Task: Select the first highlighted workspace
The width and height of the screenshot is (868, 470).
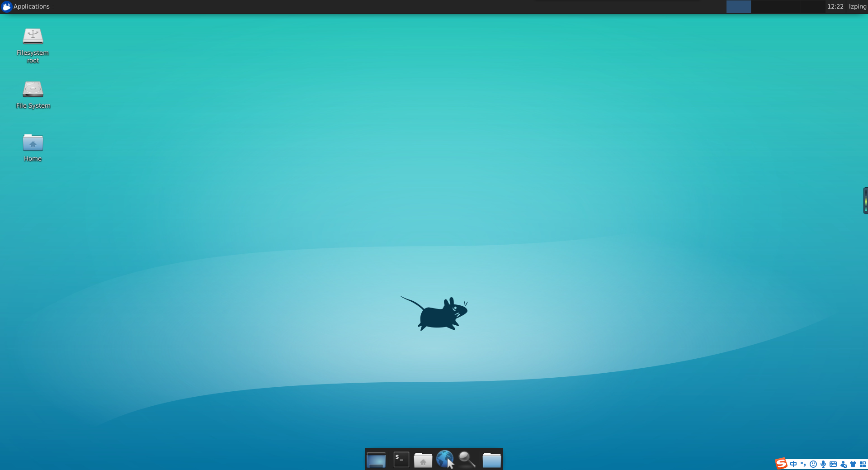Action: (738, 7)
